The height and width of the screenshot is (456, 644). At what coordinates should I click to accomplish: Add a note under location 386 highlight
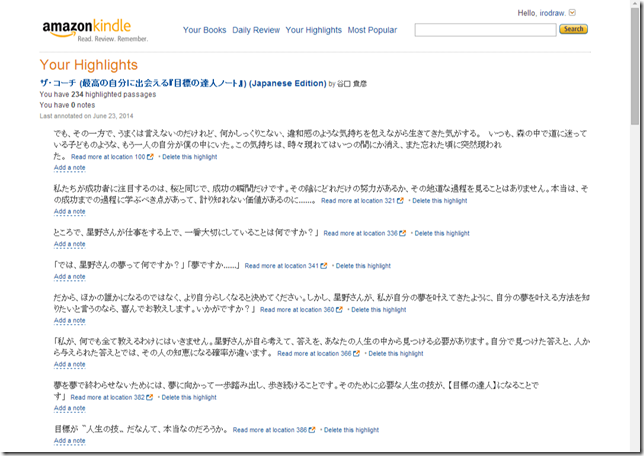click(70, 441)
